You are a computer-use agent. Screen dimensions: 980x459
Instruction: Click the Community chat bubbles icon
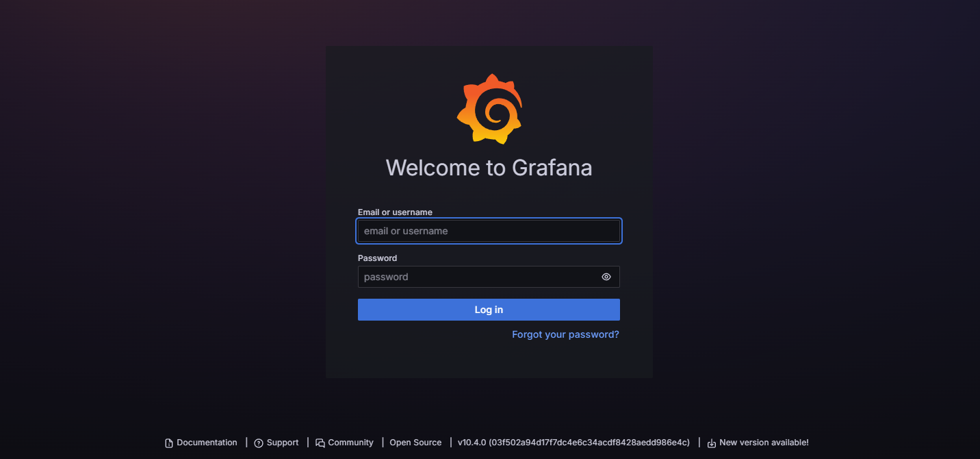320,443
